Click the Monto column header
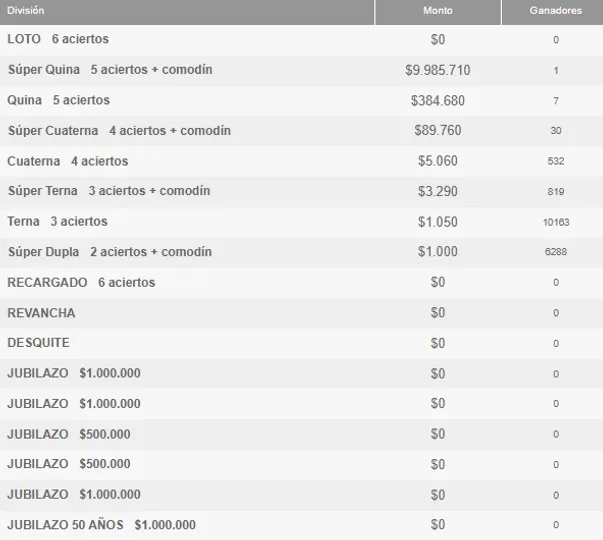The image size is (603, 540). 437,10
